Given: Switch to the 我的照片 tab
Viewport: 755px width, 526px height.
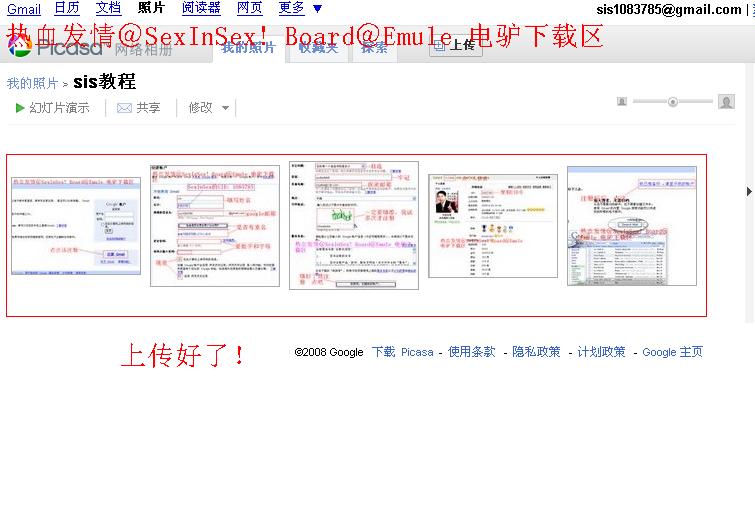Looking at the screenshot, I should tap(248, 48).
